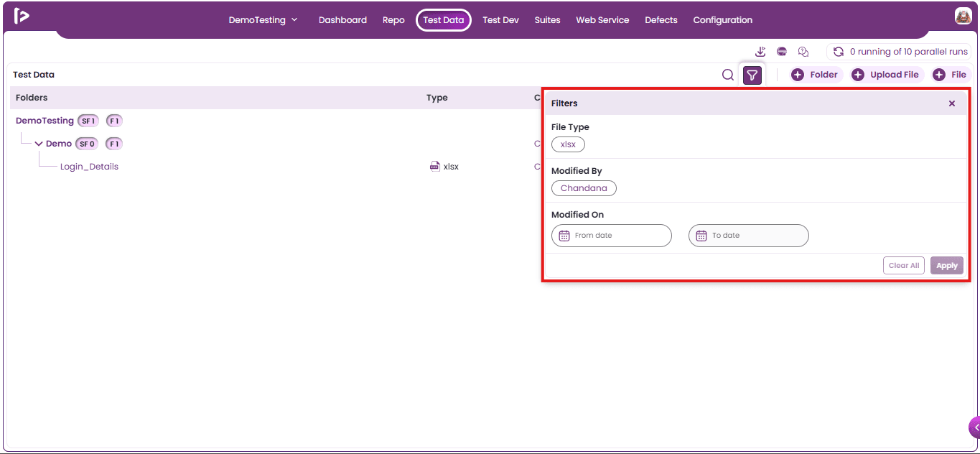Go to the Dashboard tab
Screen dimensions: 980x454
342,20
